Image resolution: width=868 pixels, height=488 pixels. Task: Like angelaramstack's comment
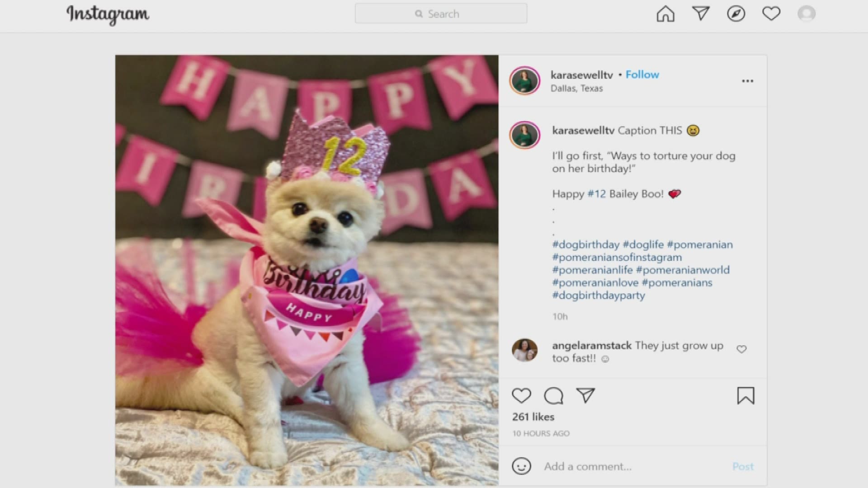(x=741, y=349)
